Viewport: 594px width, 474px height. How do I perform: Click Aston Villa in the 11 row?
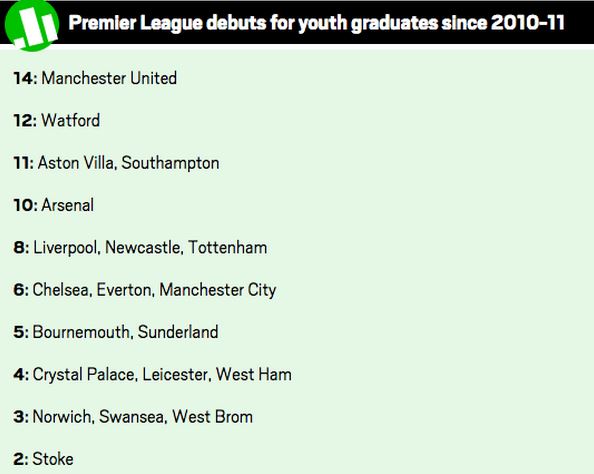[x=76, y=163]
